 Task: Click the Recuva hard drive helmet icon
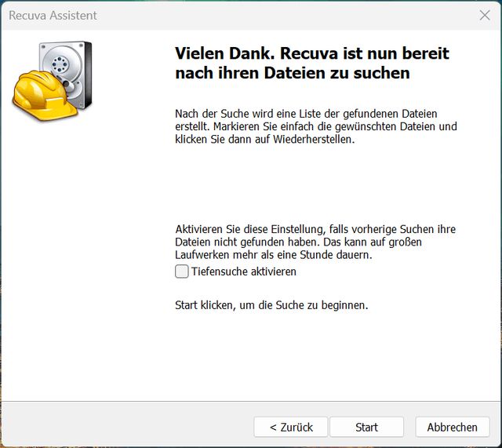(x=53, y=81)
